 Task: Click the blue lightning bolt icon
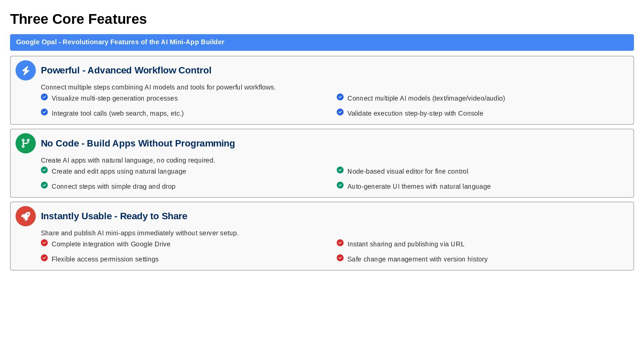tap(25, 70)
